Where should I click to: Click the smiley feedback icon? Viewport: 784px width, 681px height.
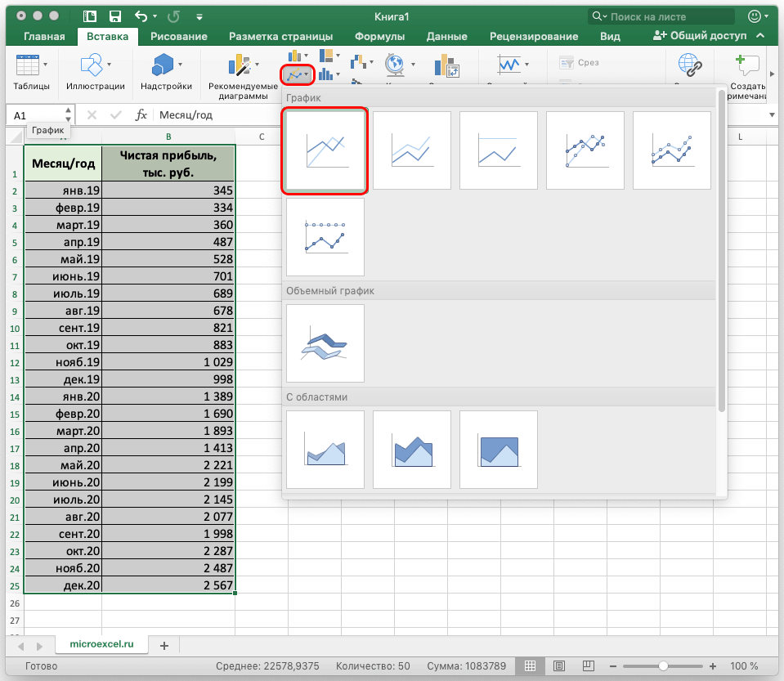755,16
